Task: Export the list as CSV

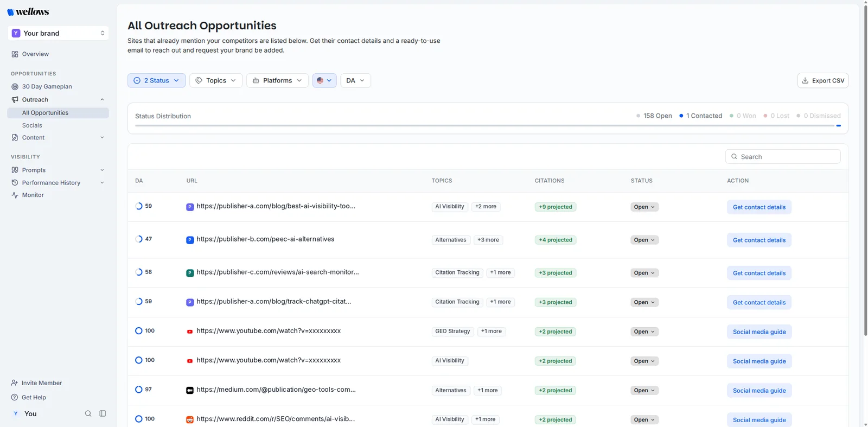Action: pyautogui.click(x=823, y=80)
